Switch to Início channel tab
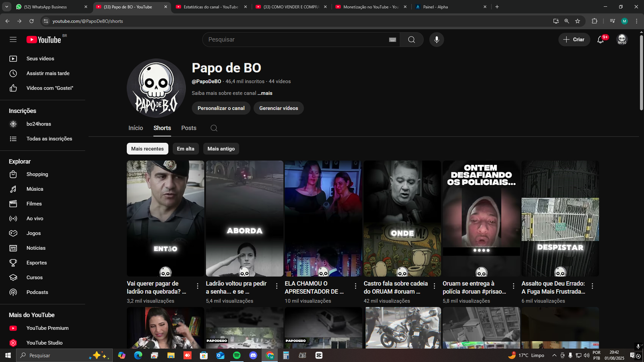Viewport: 644px width, 362px height. tap(136, 128)
